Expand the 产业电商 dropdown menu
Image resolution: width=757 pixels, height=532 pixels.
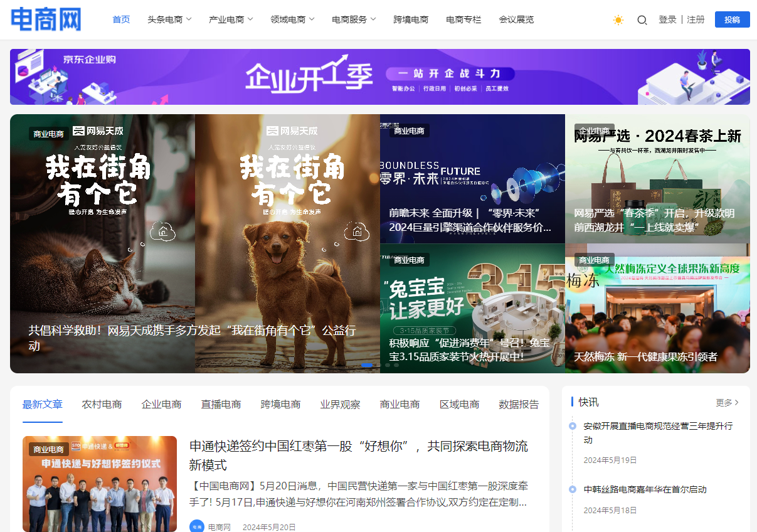231,19
